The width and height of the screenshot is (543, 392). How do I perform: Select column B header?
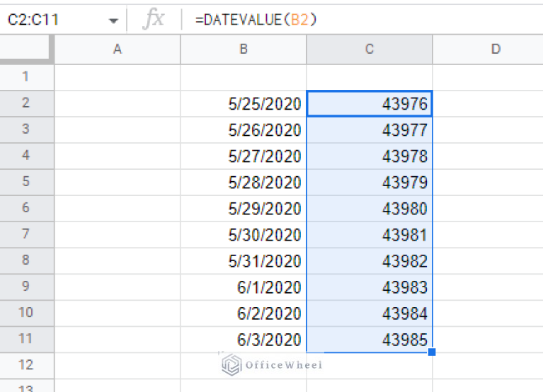[x=244, y=49]
